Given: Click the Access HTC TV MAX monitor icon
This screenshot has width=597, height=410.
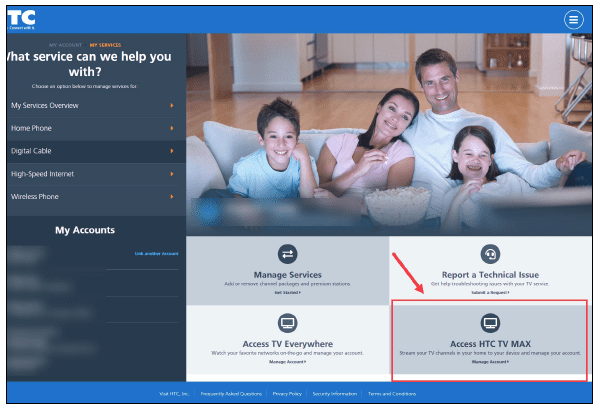Looking at the screenshot, I should (490, 323).
